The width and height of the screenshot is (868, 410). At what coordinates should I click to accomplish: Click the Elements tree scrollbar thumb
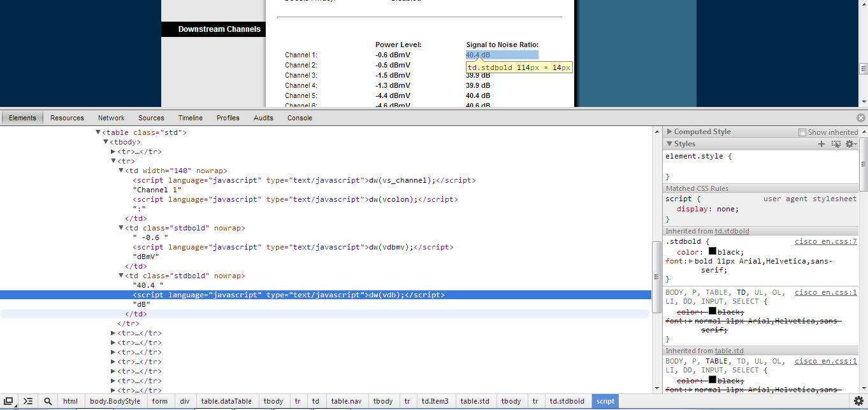[656, 277]
